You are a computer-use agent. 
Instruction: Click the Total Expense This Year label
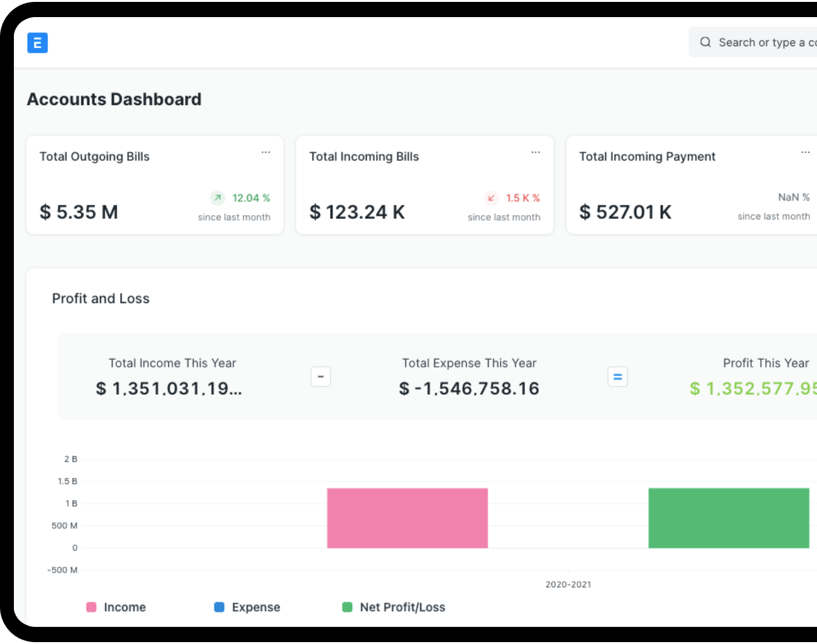(469, 363)
